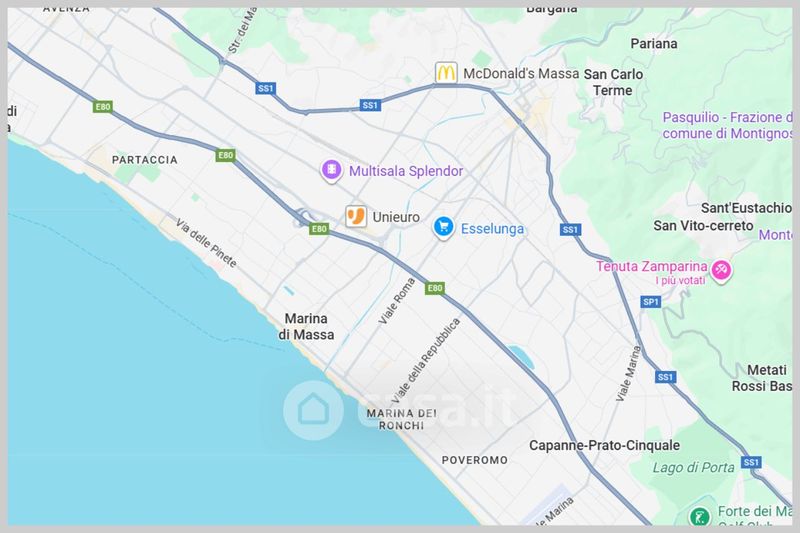The height and width of the screenshot is (533, 800).
Task: Click the Capanne-Prato-Cinquale label
Action: (604, 445)
